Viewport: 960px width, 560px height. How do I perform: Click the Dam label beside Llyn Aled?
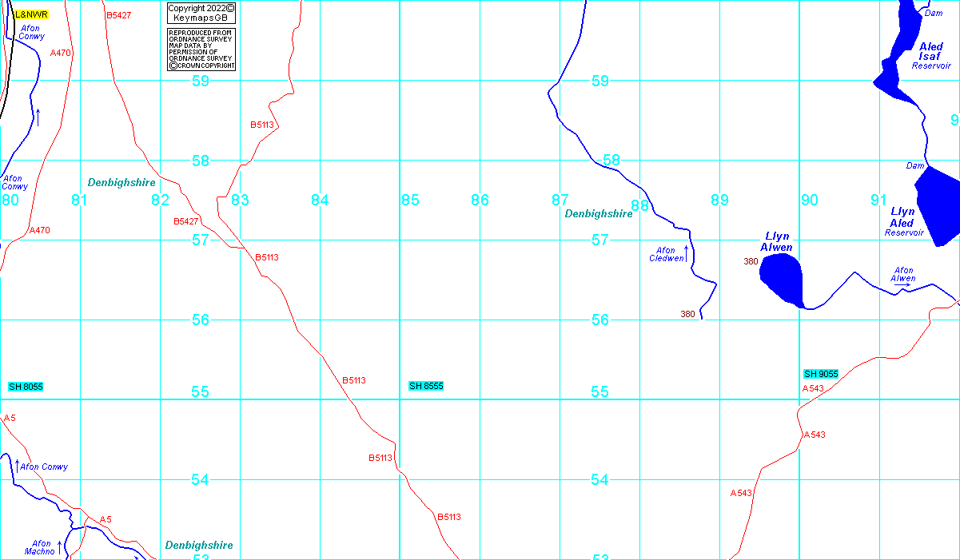(x=915, y=165)
